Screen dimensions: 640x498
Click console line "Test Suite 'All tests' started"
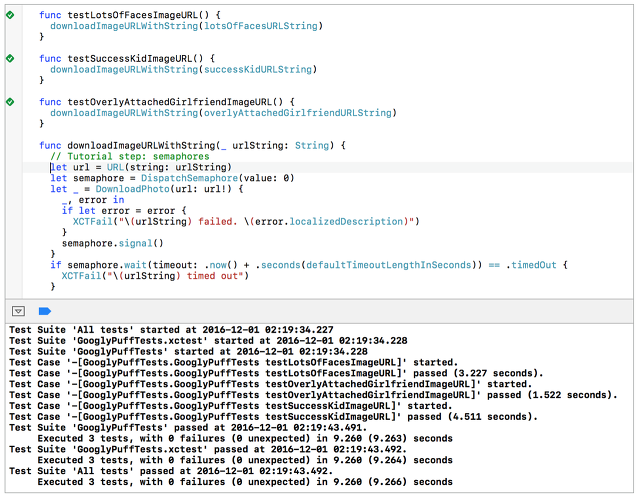pyautogui.click(x=171, y=330)
